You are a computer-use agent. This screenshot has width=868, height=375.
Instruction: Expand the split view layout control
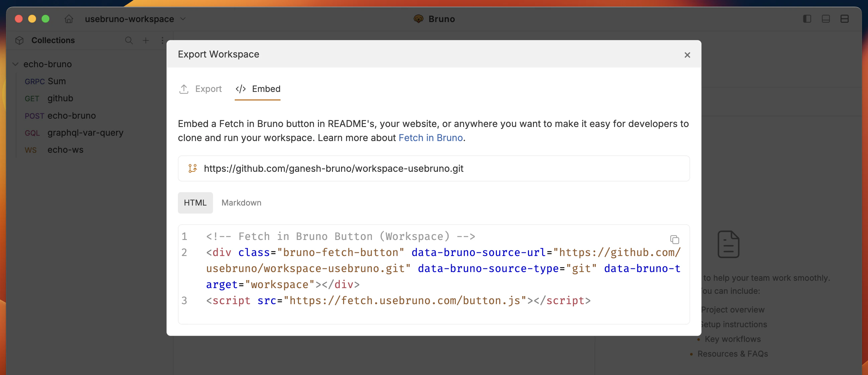[845, 19]
